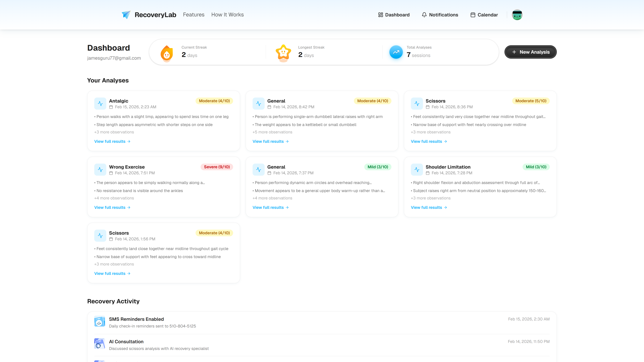Click the pulse icon on Shoulder Limitation card
The image size is (644, 362).
click(x=417, y=170)
